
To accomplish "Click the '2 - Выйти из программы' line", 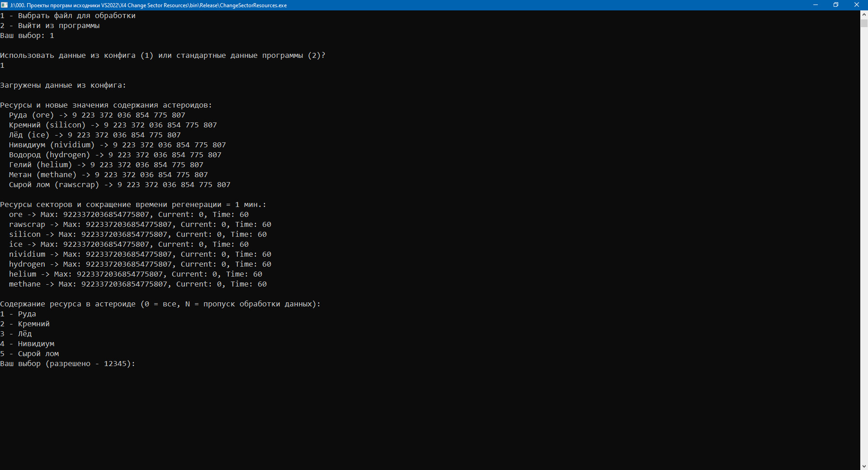I will [50, 26].
